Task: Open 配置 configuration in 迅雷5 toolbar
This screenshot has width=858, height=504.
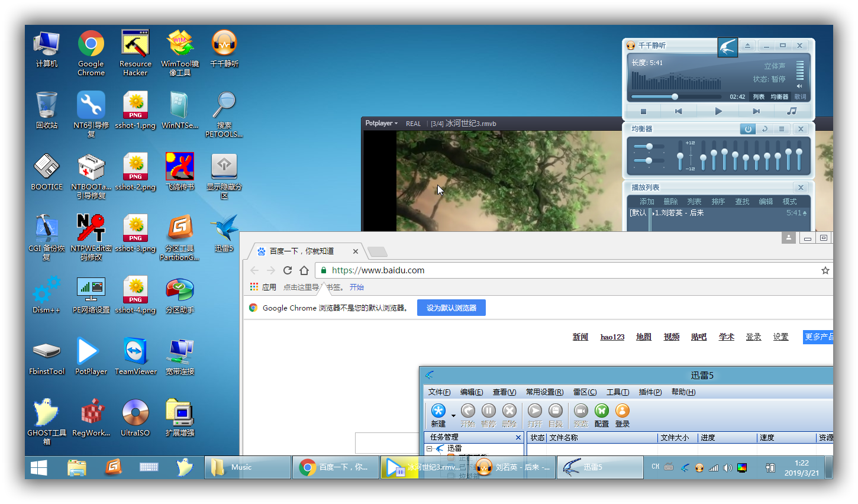Action: (602, 415)
